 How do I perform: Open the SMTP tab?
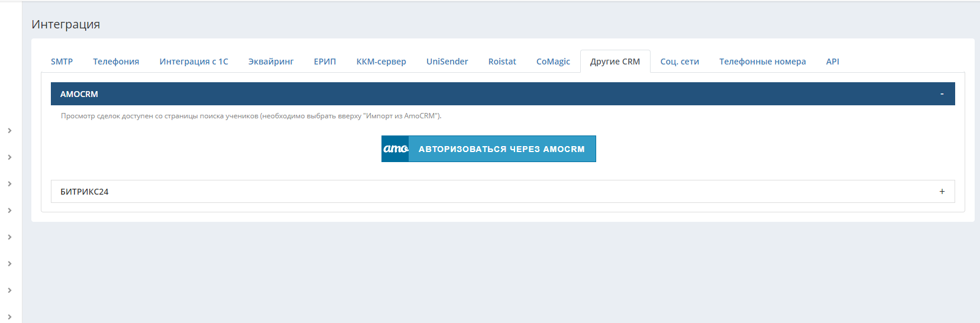[x=62, y=62]
